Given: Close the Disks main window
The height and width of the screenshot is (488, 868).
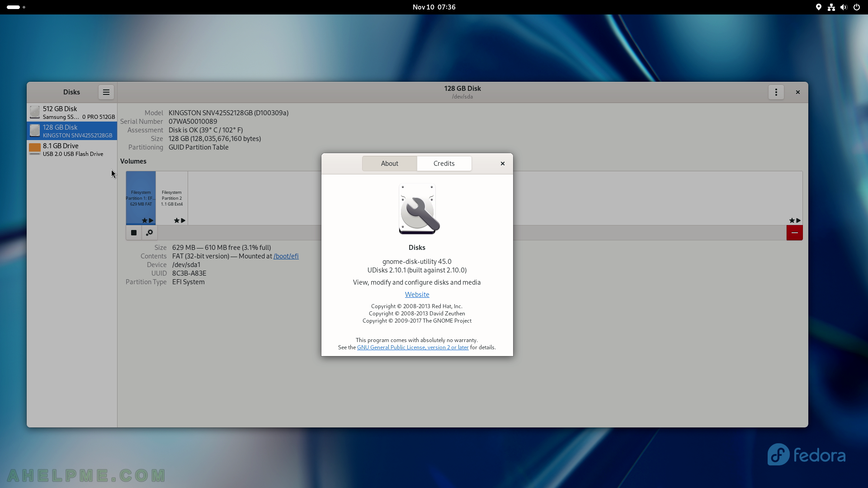Looking at the screenshot, I should (x=798, y=92).
